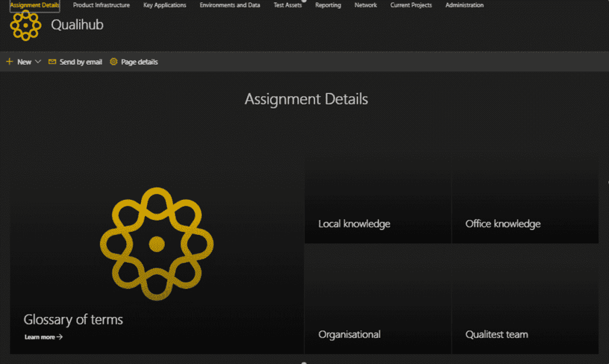Click the yellow flower graphic above Glossary of terms

(x=156, y=244)
